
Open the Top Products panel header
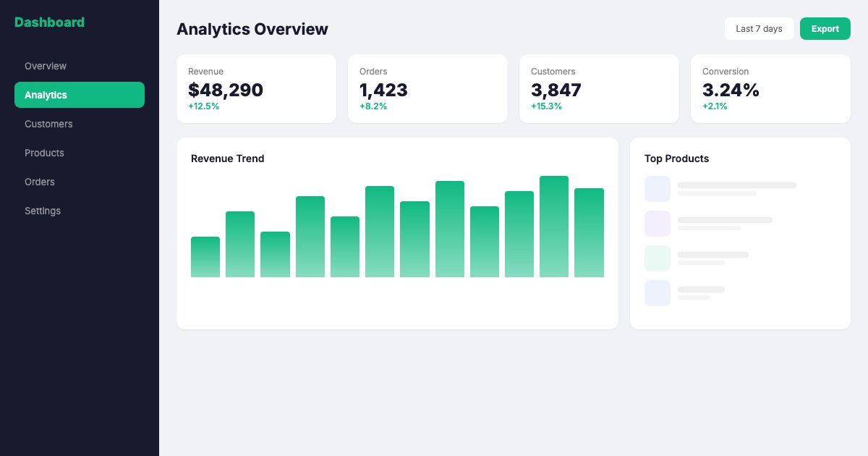tap(676, 159)
